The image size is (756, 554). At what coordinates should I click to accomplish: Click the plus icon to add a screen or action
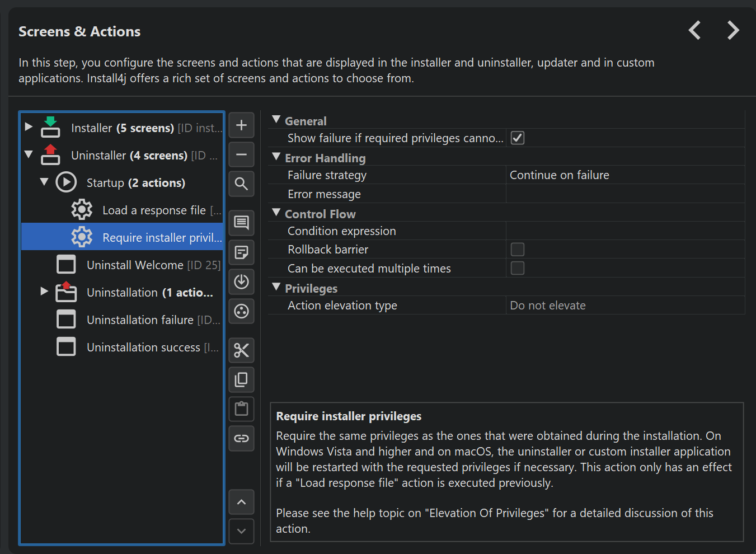click(x=241, y=125)
